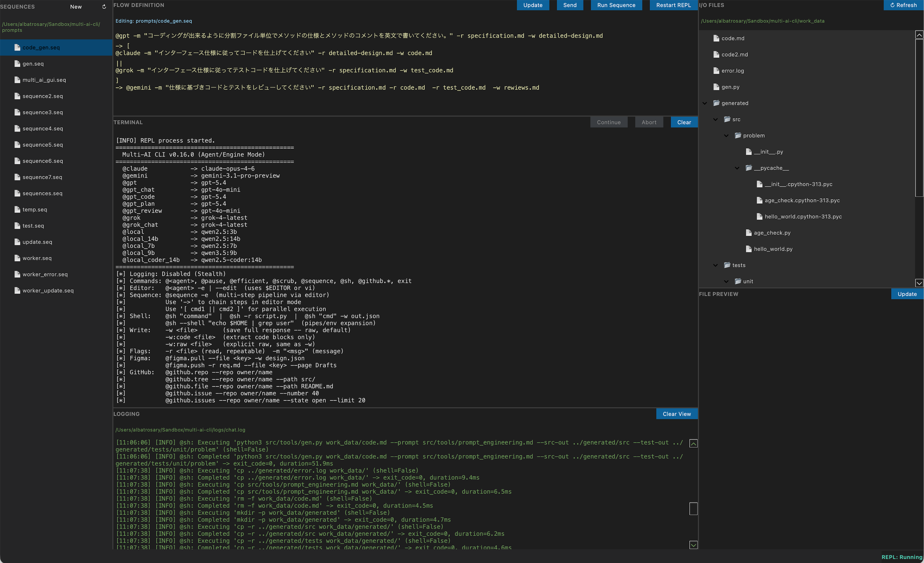Collapse the __pycache__ folder chevron
Screen dimensions: 924x563
point(737,168)
